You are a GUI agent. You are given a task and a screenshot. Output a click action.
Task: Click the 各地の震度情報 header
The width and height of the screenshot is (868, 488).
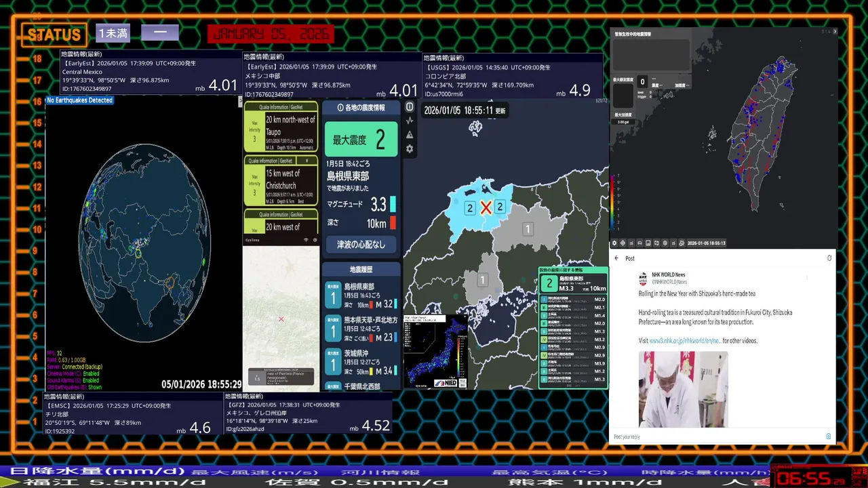(x=361, y=107)
